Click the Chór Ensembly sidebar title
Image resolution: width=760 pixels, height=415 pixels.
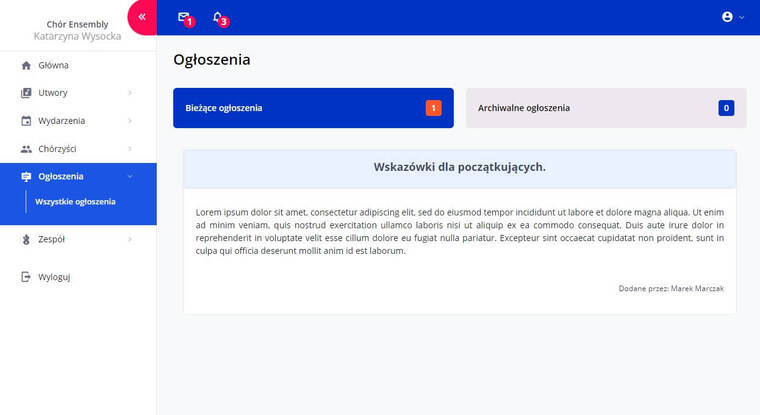(x=77, y=24)
